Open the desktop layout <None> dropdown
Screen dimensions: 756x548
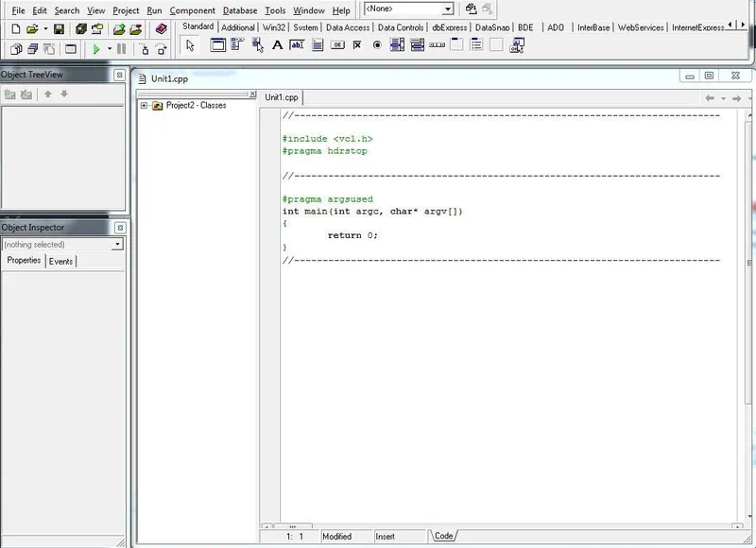pos(447,9)
